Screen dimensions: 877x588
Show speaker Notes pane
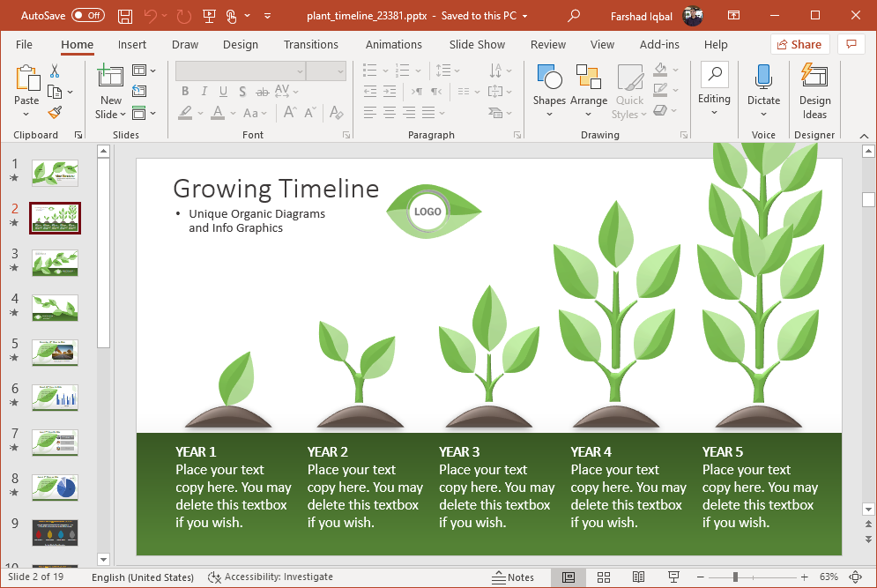pyautogui.click(x=514, y=577)
